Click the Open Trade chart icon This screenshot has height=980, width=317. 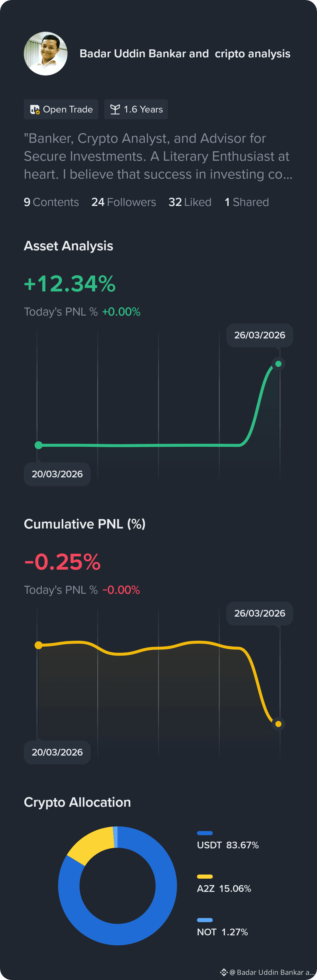[35, 110]
